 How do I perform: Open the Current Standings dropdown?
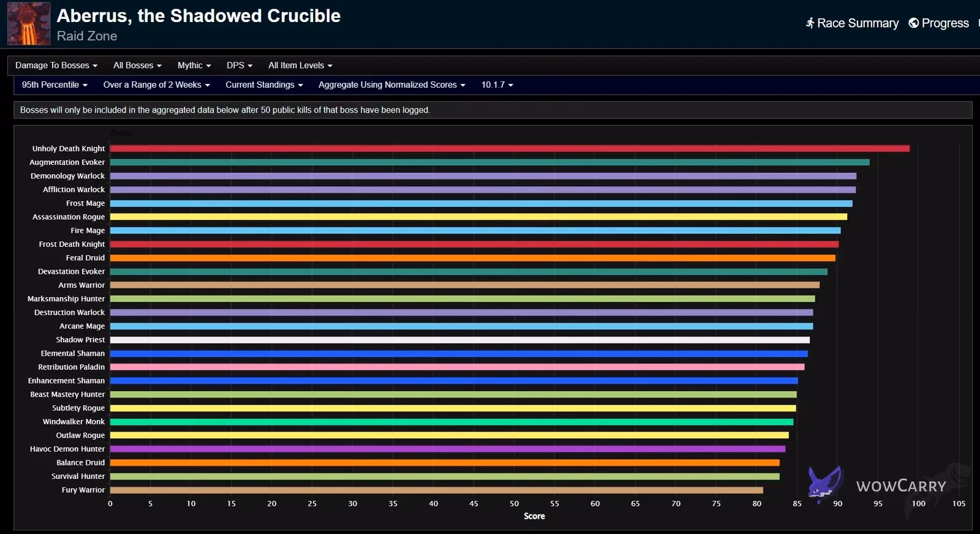coord(264,85)
